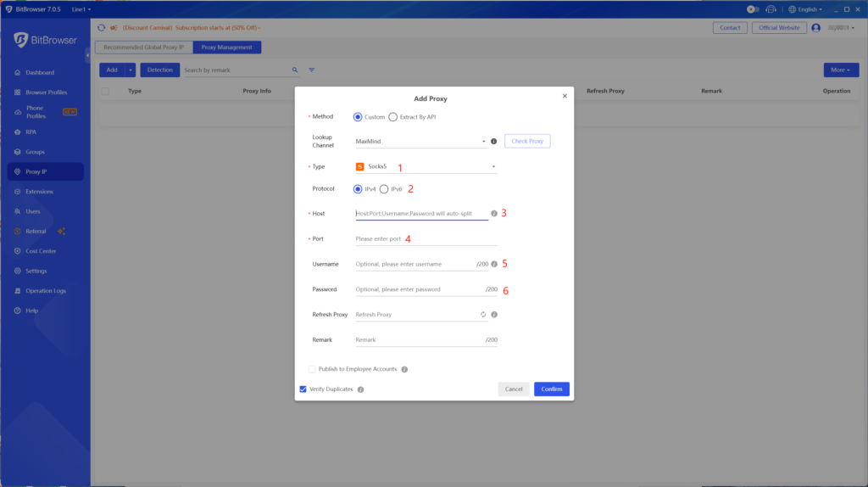Click the Contact button
The image size is (868, 487).
click(730, 28)
